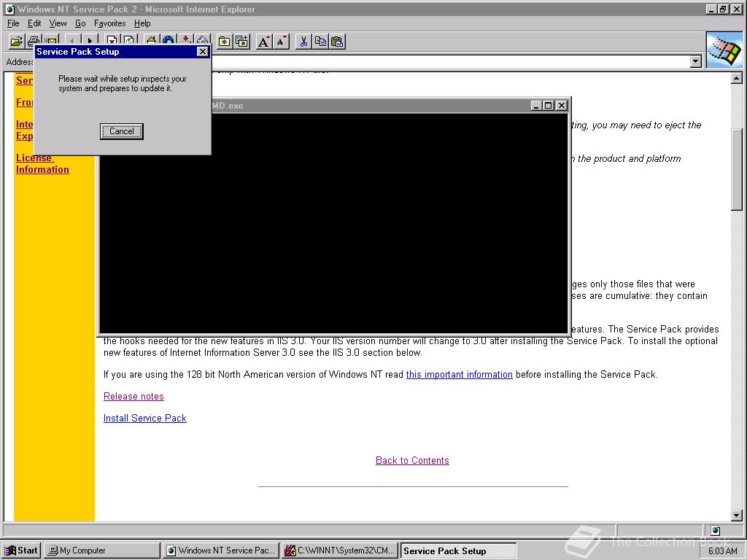Cancel the Service Pack Setup dialog
747x560 pixels.
[x=122, y=131]
